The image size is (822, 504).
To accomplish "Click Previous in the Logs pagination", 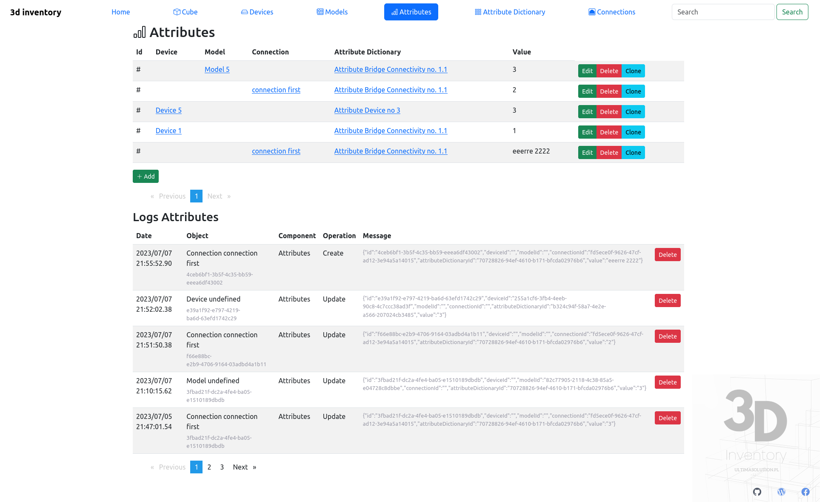I will coord(168,467).
